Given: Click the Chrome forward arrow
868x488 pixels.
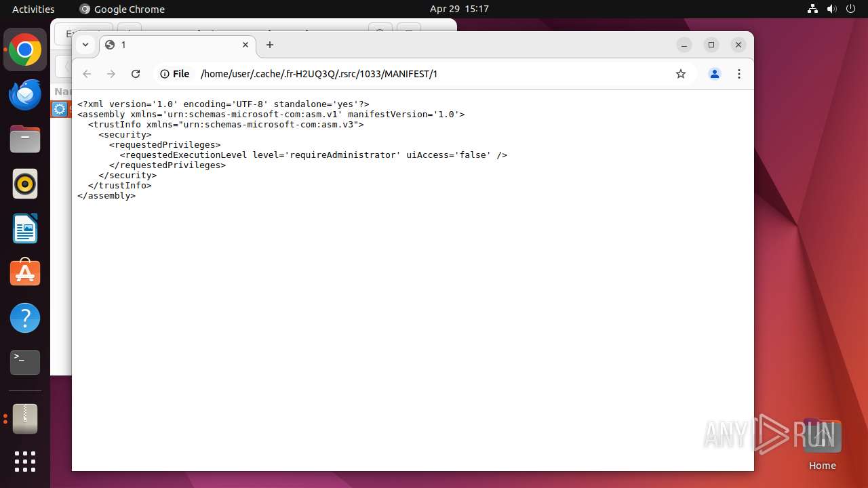Looking at the screenshot, I should 111,74.
